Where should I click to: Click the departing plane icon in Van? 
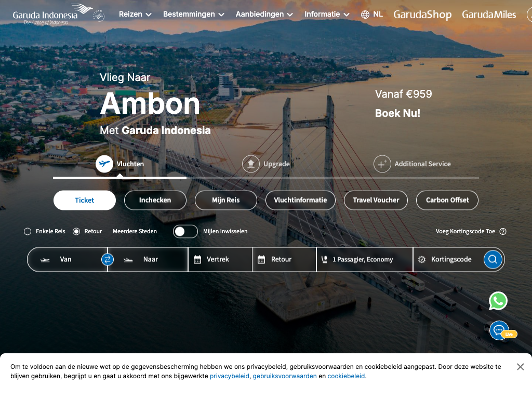pyautogui.click(x=45, y=260)
